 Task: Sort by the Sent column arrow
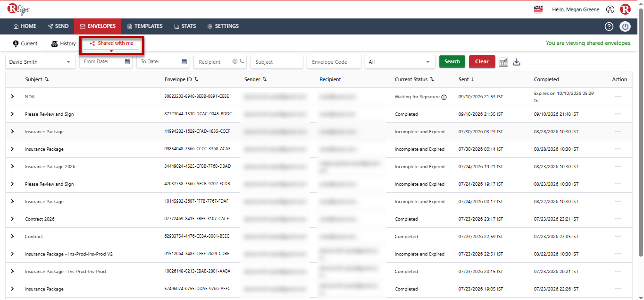(473, 79)
